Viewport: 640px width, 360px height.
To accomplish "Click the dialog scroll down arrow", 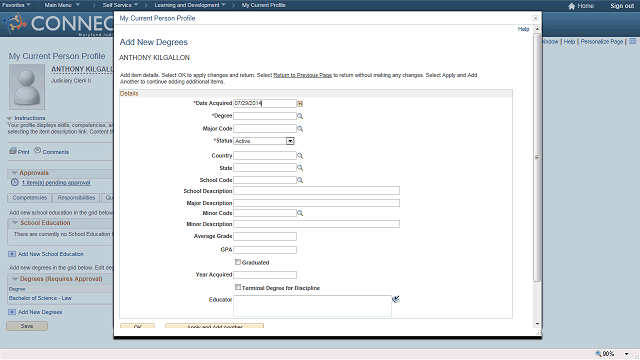I will (x=537, y=324).
